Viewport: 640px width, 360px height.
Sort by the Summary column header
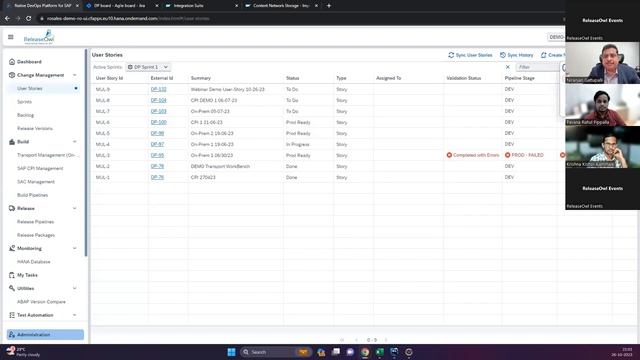pos(200,78)
